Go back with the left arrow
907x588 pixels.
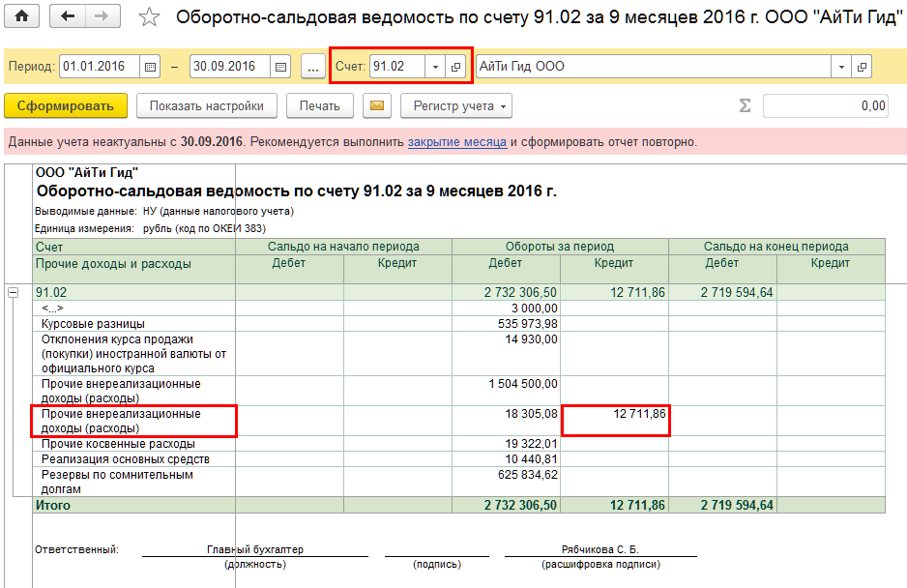click(67, 17)
